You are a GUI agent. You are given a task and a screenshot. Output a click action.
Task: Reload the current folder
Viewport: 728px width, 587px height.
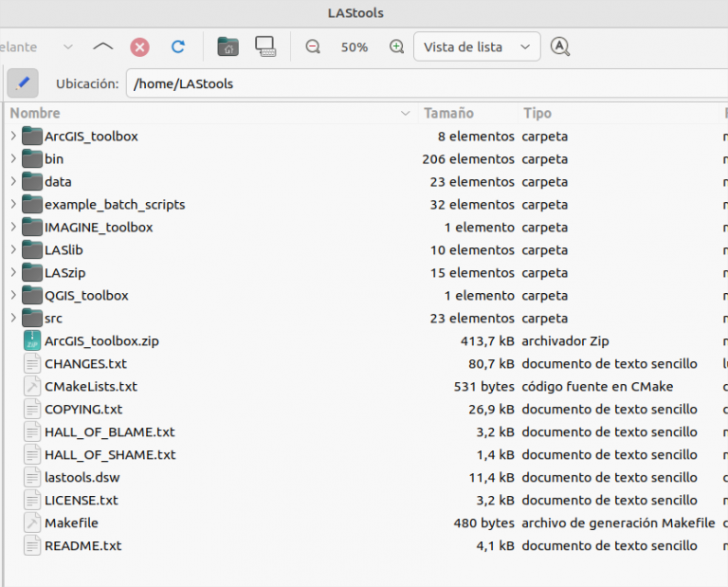[177, 46]
